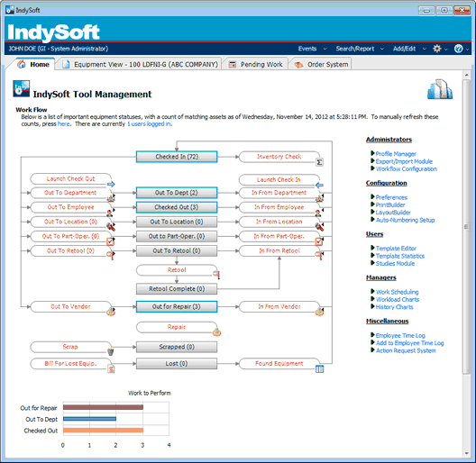This screenshot has height=463, width=476.
Task: Open the Order System tab
Action: (x=322, y=64)
